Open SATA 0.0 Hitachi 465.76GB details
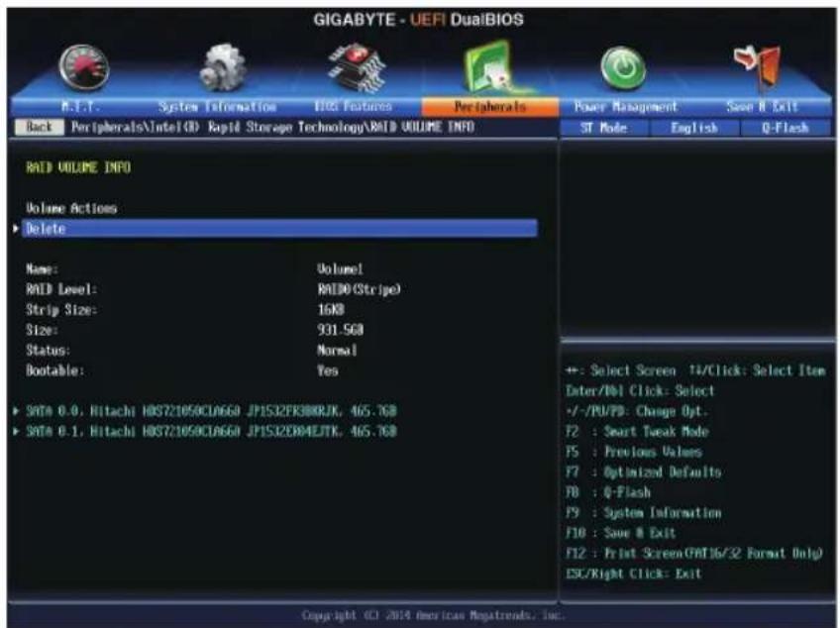 click(212, 411)
